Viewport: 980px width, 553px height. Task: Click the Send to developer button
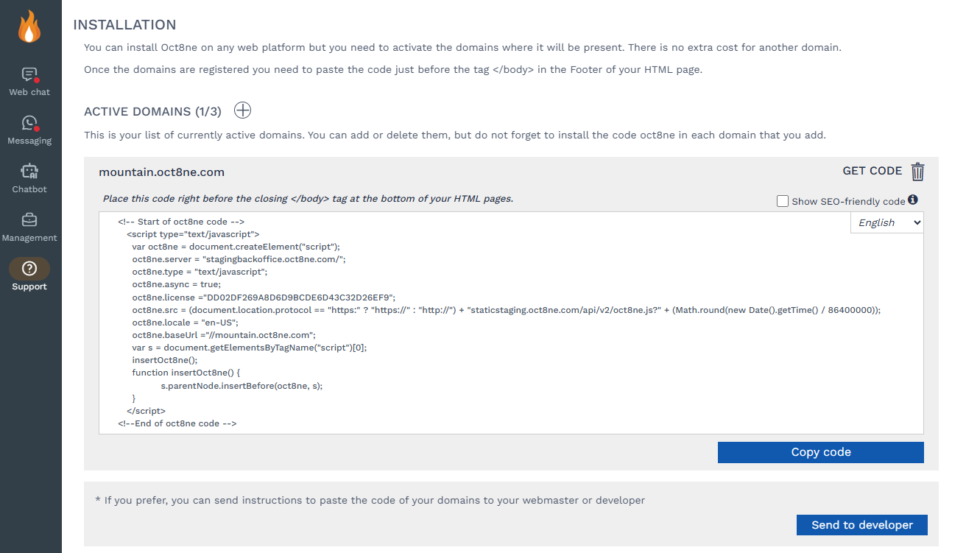click(x=861, y=525)
